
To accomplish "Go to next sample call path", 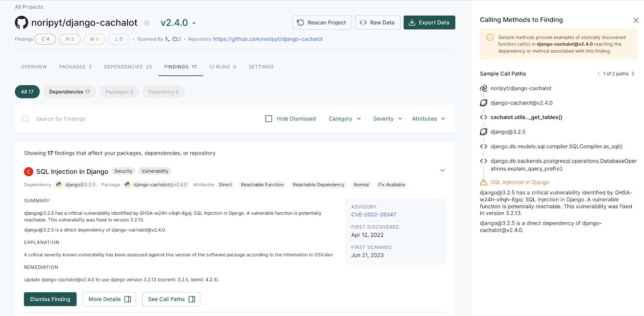I will click(x=633, y=74).
